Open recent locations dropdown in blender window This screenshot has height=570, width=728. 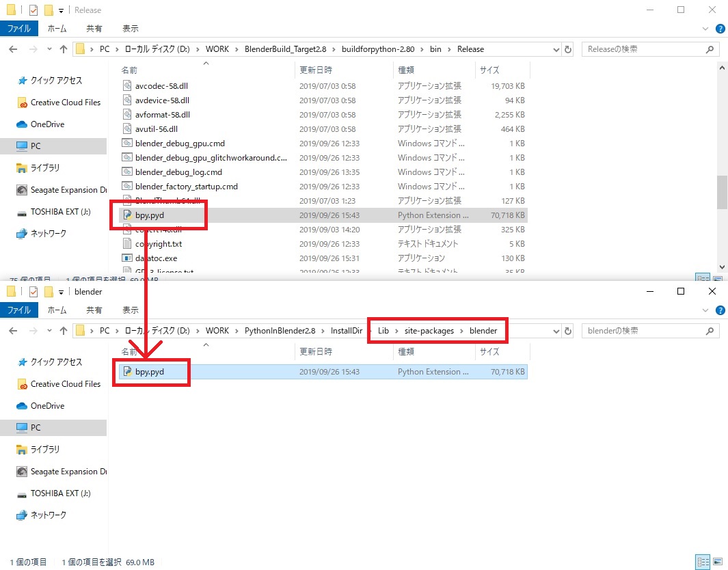pos(49,331)
